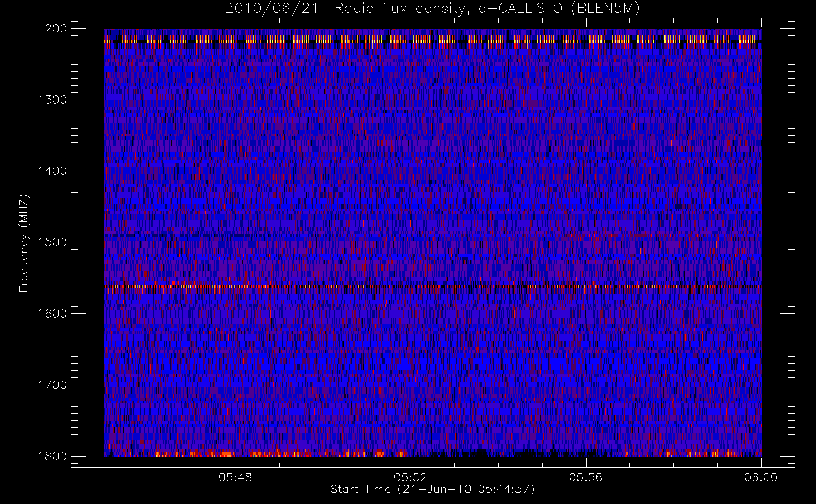Click the 1800 frequency tick label
This screenshot has width=816, height=504.
(52, 456)
